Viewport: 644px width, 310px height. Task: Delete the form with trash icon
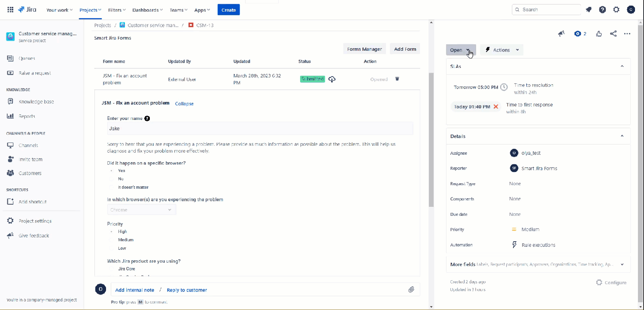point(397,79)
